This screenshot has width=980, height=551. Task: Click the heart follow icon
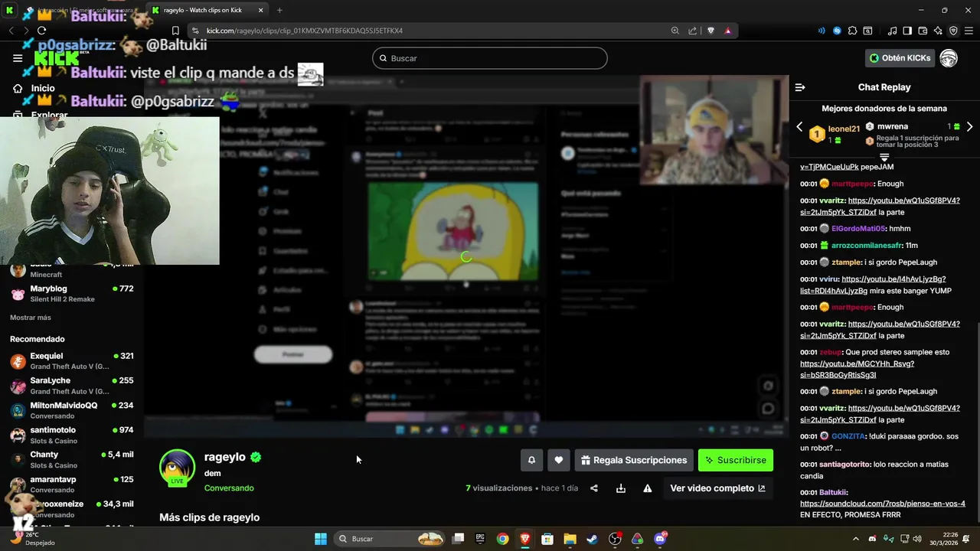(559, 460)
